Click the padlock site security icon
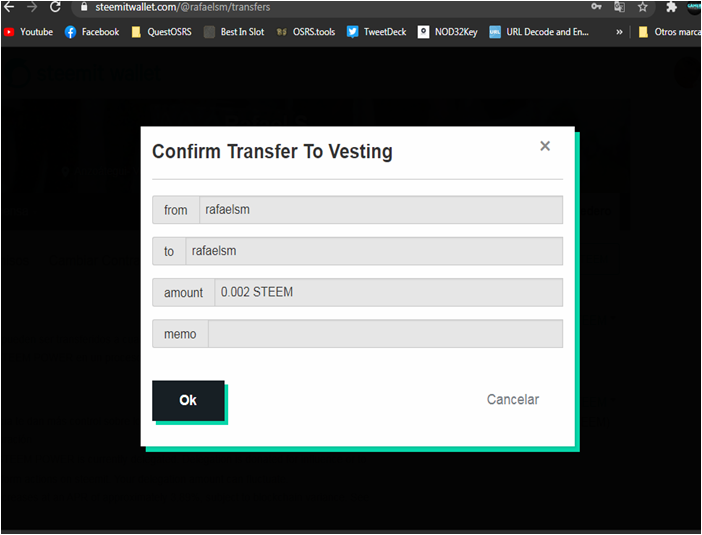702x535 pixels. [84, 6]
